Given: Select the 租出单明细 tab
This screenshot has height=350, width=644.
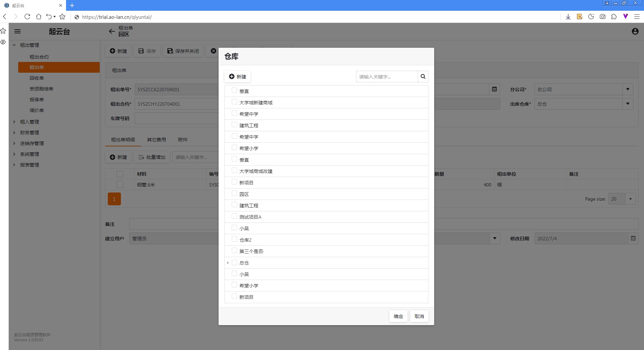Looking at the screenshot, I should point(123,140).
